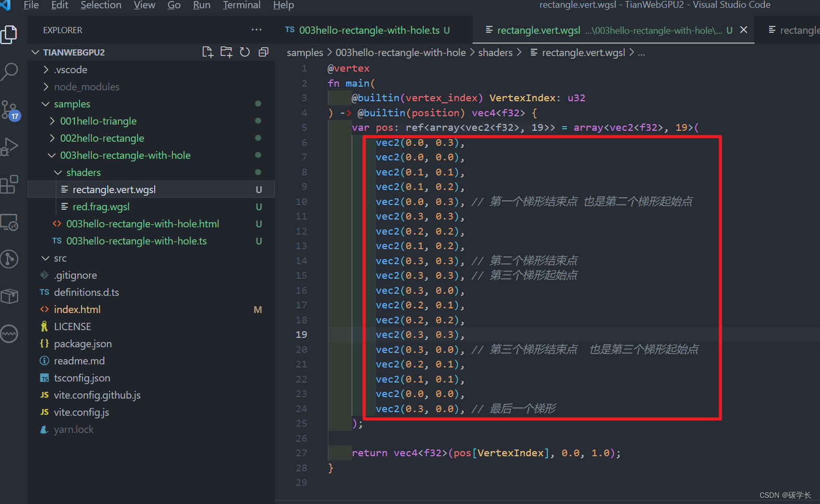The image size is (820, 504).
Task: Switch to 003hello-rectangle-with-hole.ts tab
Action: tap(374, 30)
